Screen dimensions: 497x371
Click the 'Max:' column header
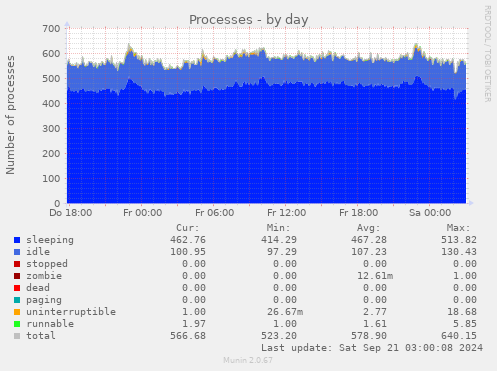click(458, 228)
